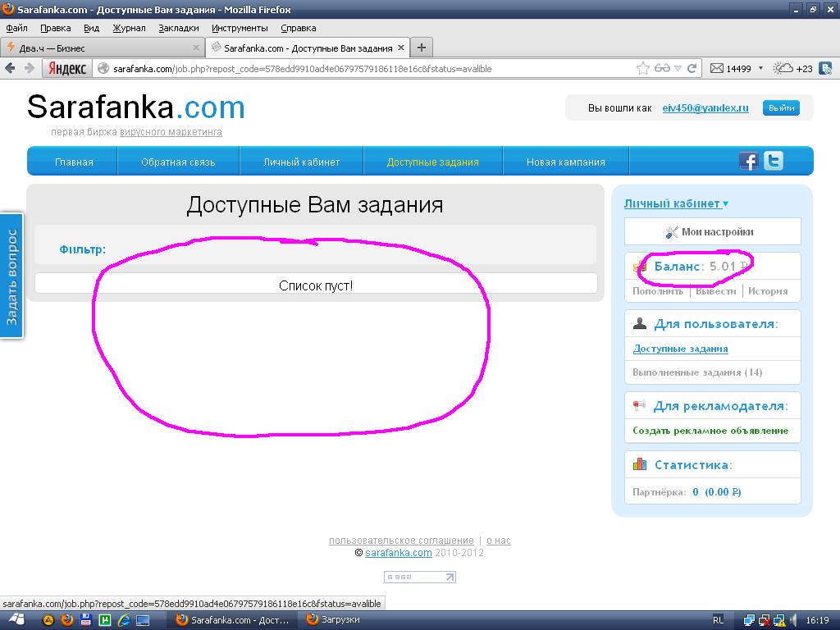Click the Партнёрка 0 (0.00) value

tap(716, 492)
